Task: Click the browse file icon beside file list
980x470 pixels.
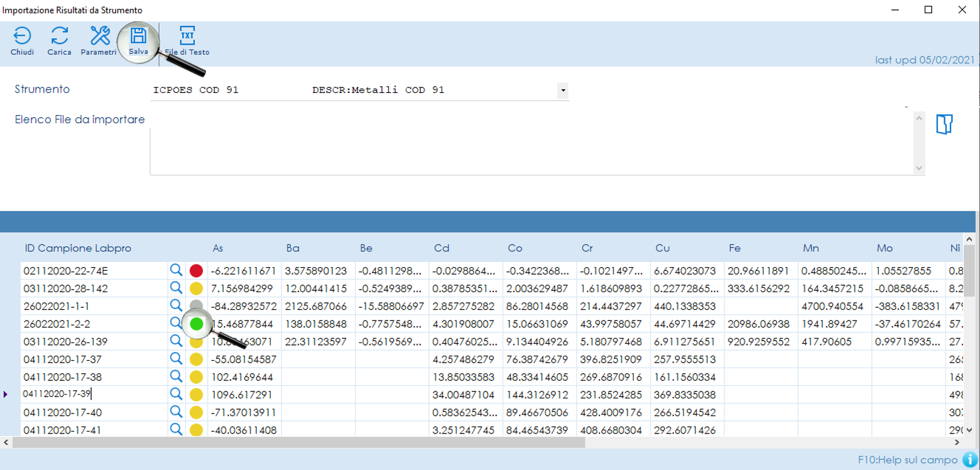Action: [x=944, y=124]
